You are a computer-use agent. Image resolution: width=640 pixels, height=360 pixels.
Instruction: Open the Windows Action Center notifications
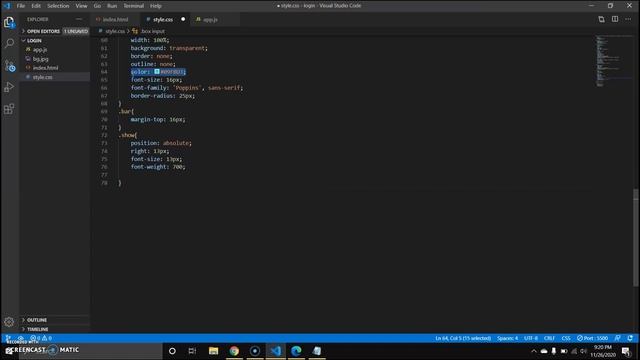pos(626,351)
